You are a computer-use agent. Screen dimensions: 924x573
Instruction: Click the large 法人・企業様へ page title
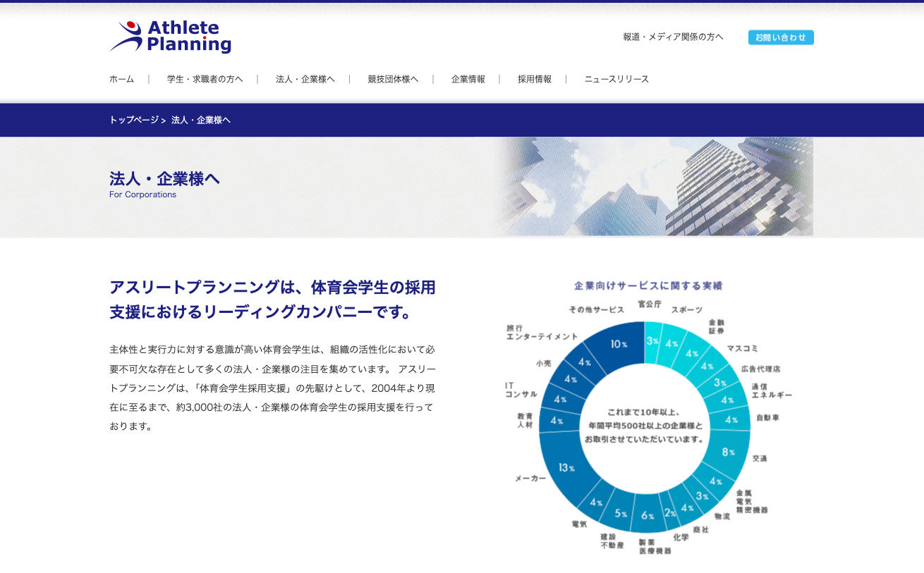coord(164,178)
